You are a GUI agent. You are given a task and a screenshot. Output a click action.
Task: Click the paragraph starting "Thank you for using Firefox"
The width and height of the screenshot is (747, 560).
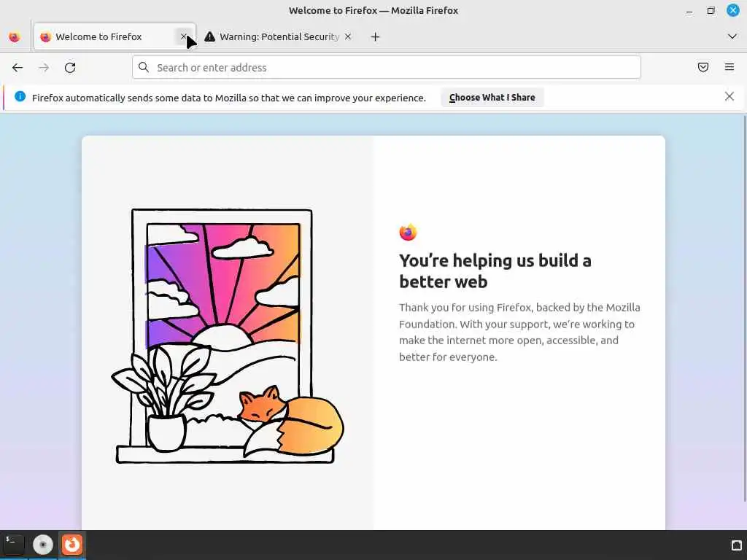pyautogui.click(x=519, y=332)
